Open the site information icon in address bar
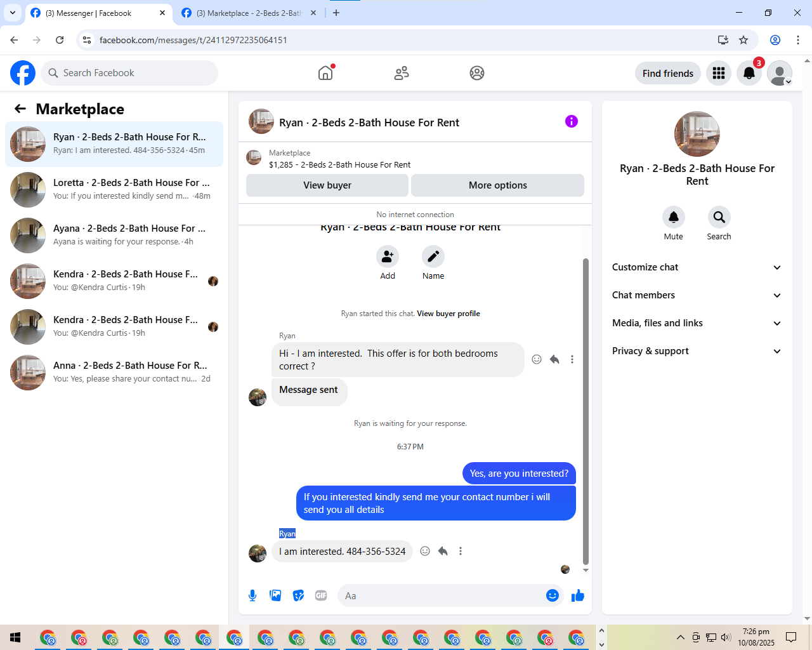The image size is (812, 650). coord(88,40)
